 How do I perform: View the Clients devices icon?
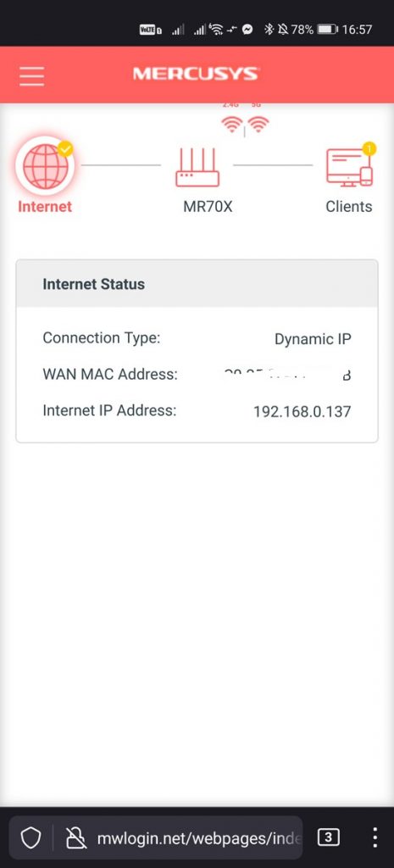tap(349, 167)
